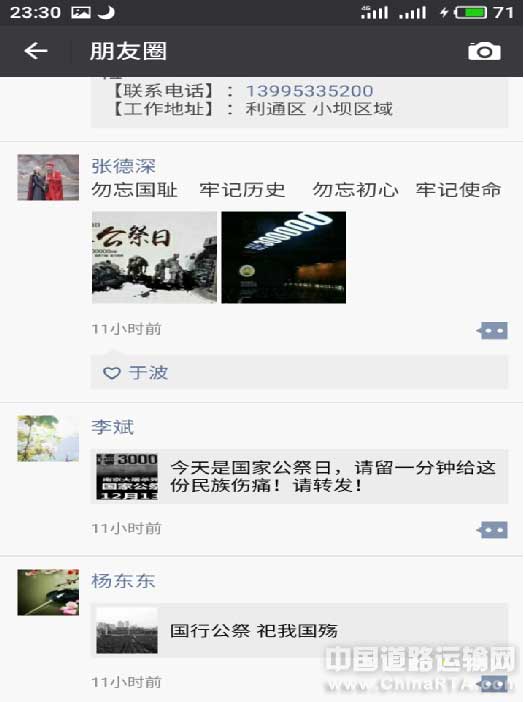Image resolution: width=524 pixels, height=702 pixels.
Task: Open 李斌's profile avatar
Action: pos(48,438)
